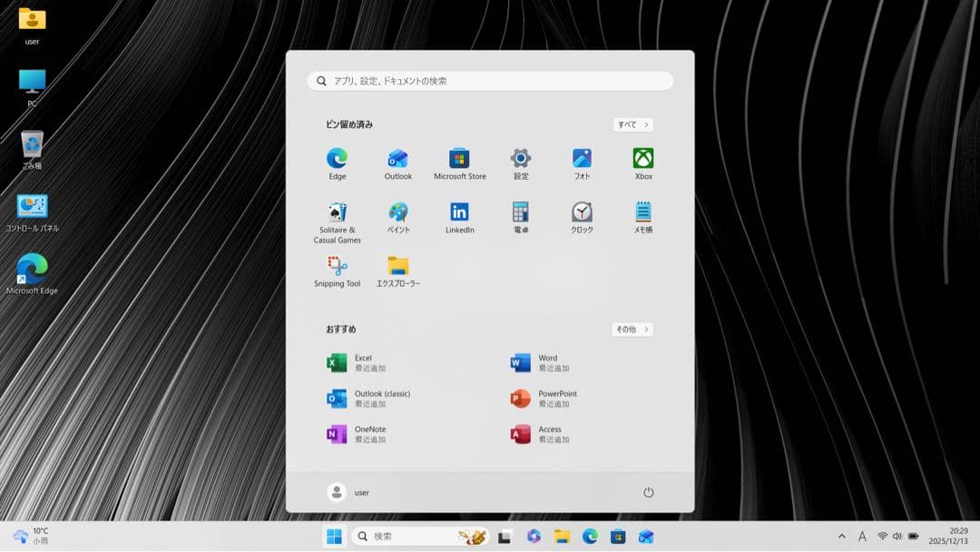Open メモ帳 Notepad
This screenshot has height=552, width=980.
(x=642, y=216)
